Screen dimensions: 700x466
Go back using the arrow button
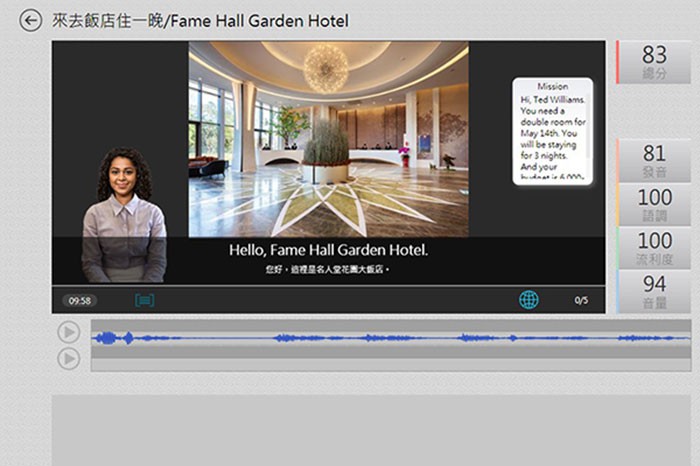click(x=31, y=20)
